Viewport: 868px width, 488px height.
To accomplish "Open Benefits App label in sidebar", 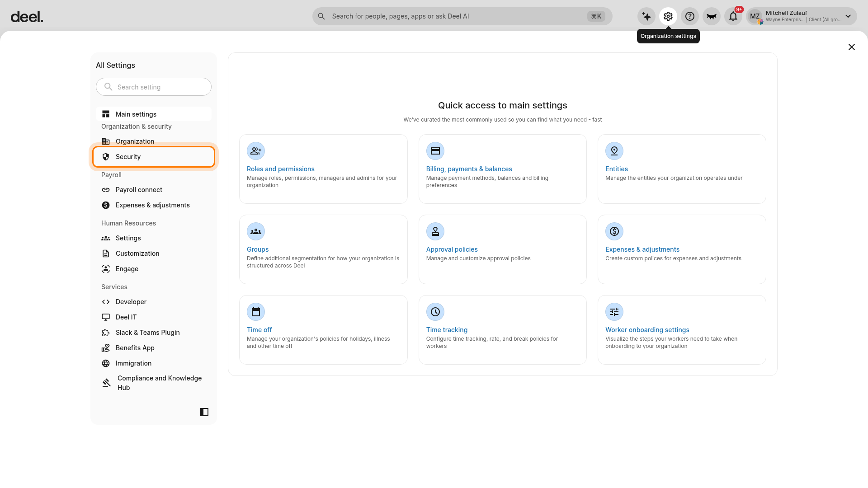I will [x=135, y=348].
